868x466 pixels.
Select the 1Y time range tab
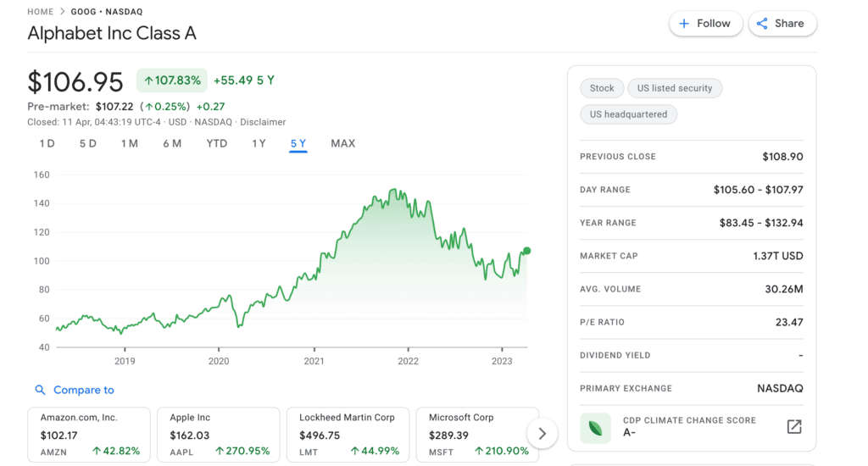[259, 143]
